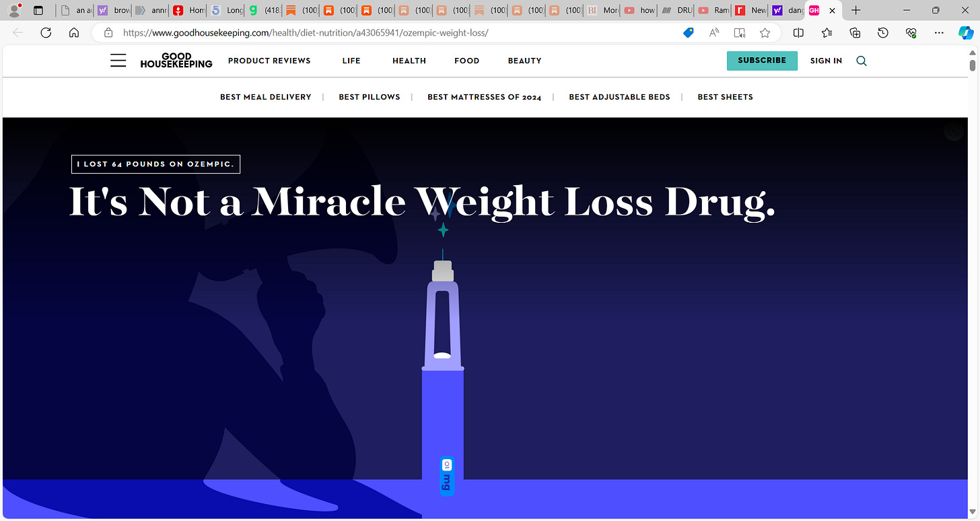Image resolution: width=980 pixels, height=521 pixels.
Task: Switch to the 'annr' tab
Action: point(151,11)
